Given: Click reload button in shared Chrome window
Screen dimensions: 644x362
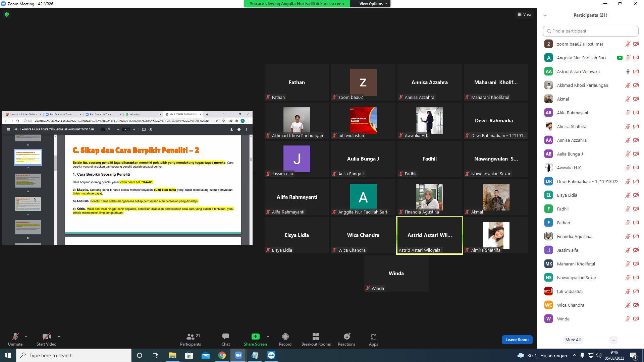Looking at the screenshot, I should (x=18, y=121).
